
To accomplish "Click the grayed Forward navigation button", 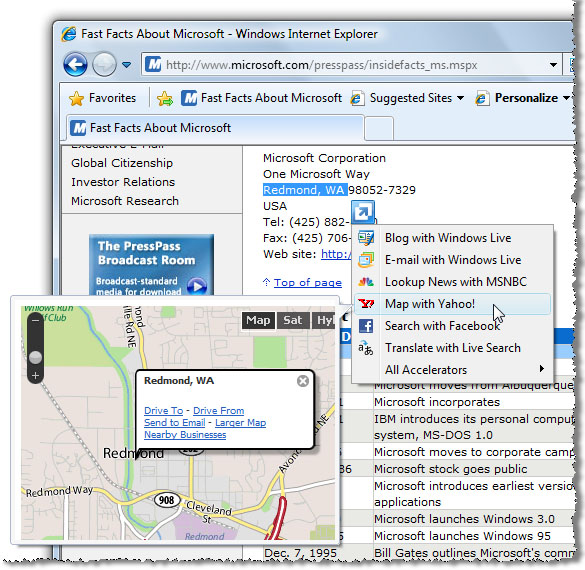I will tap(104, 65).
